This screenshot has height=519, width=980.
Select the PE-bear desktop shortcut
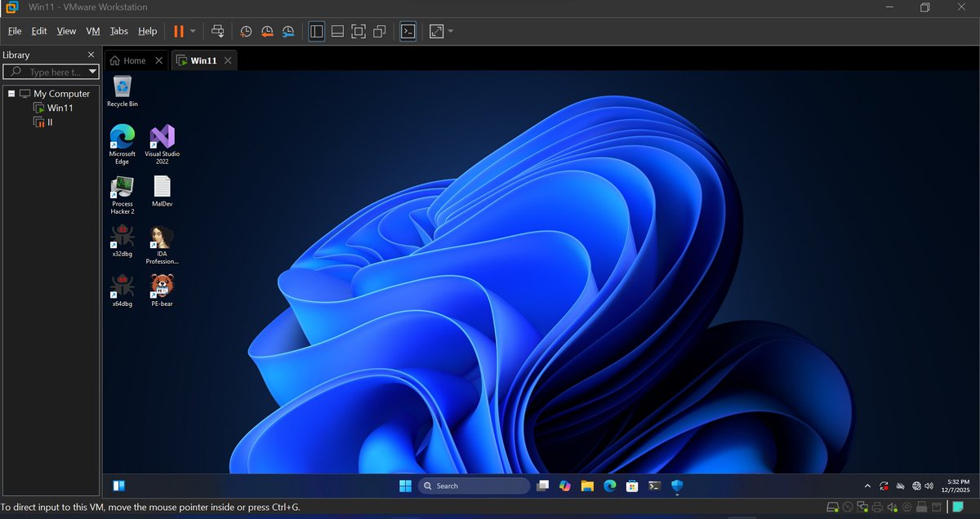click(162, 291)
